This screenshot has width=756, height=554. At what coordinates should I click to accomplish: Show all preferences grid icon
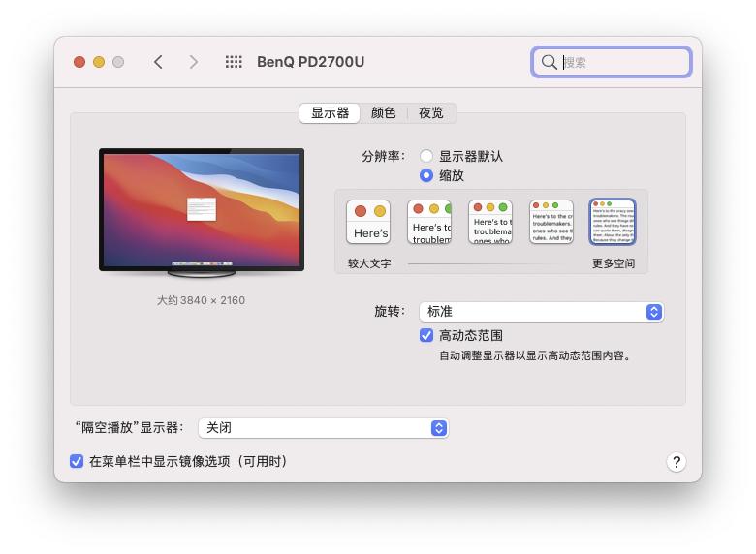234,62
